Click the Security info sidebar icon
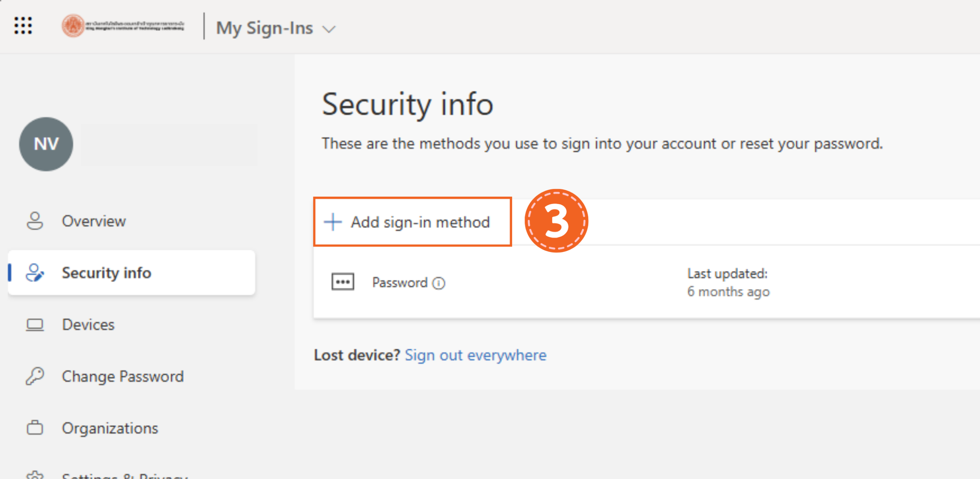 pos(35,273)
